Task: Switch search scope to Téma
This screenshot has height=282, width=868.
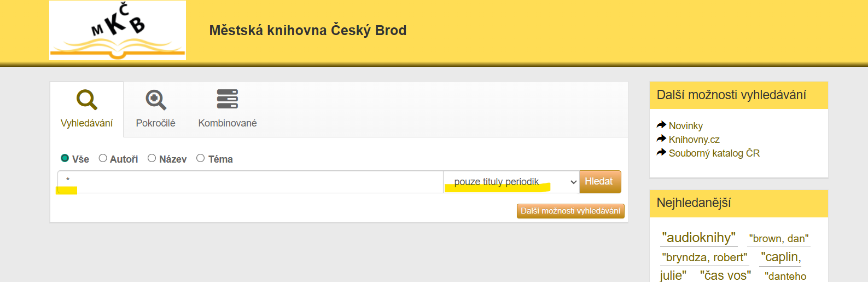Action: click(201, 158)
